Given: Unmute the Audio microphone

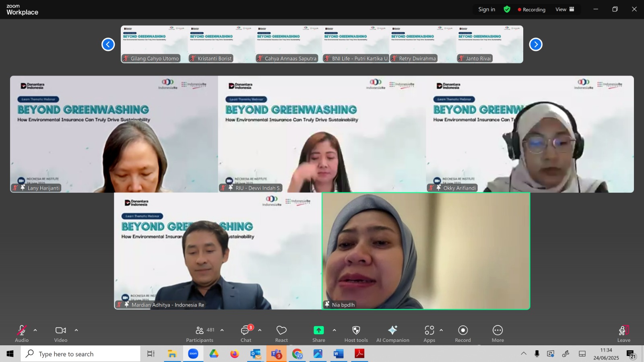Looking at the screenshot, I should [22, 334].
